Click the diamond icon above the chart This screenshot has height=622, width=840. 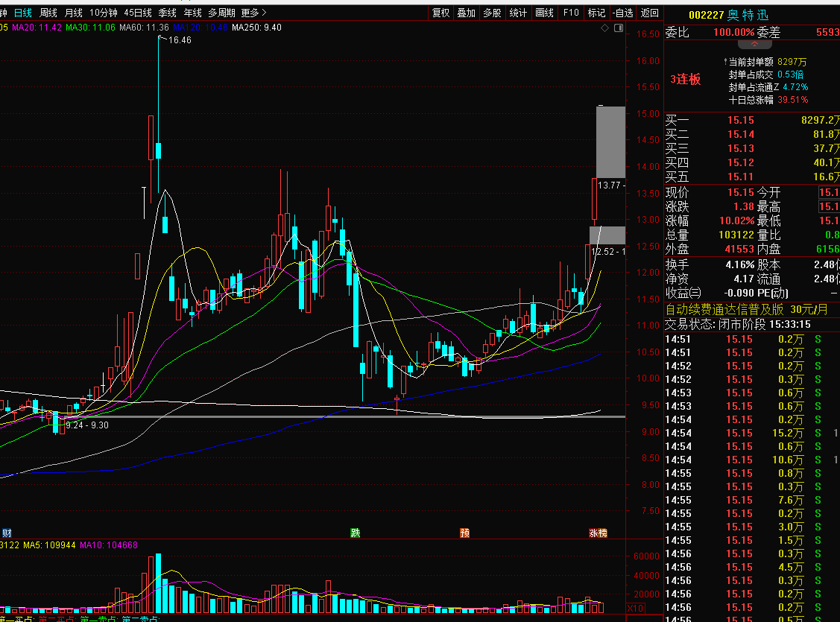[x=604, y=28]
